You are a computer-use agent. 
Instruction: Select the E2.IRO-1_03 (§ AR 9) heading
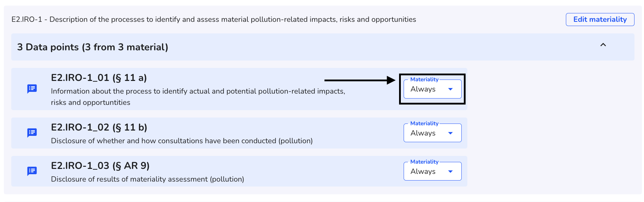[x=100, y=165]
